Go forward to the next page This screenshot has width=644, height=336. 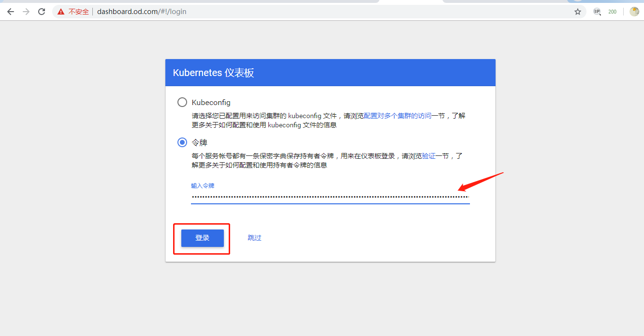pos(26,12)
